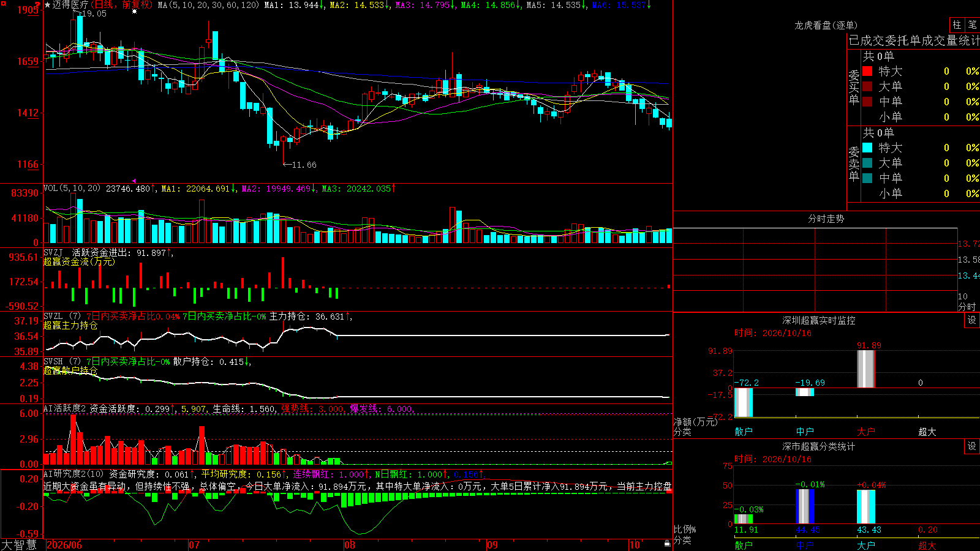The height and width of the screenshot is (551, 980).
Task: Open 设 settings for 深圳超赢实时监控
Action: (x=972, y=320)
